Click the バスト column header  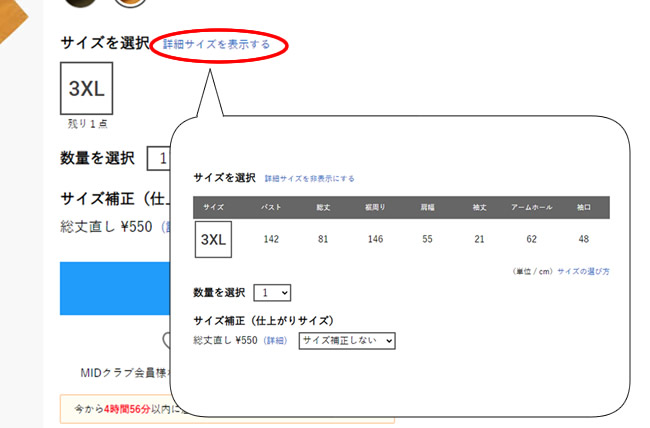point(270,207)
